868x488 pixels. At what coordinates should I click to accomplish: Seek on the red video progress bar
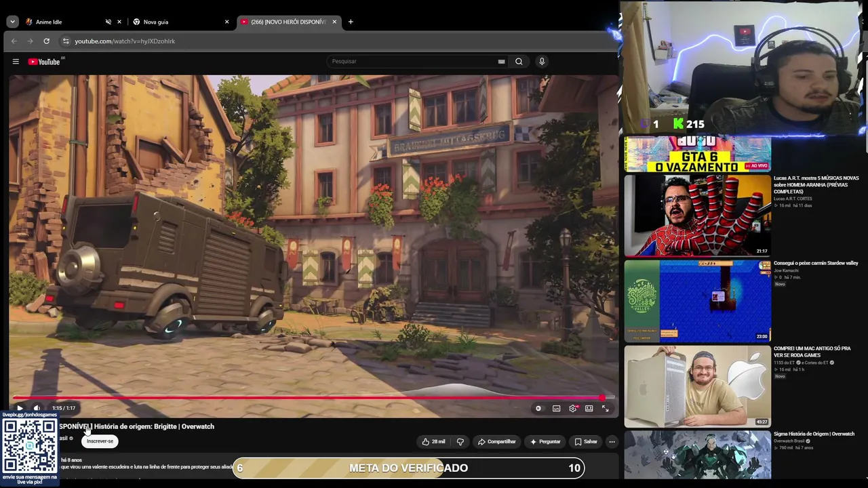[x=313, y=399]
